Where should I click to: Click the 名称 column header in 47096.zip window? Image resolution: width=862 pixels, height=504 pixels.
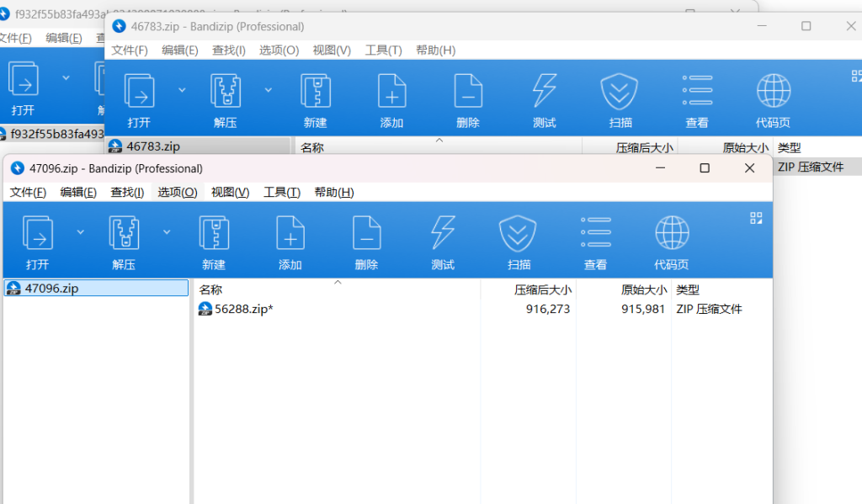click(x=210, y=289)
